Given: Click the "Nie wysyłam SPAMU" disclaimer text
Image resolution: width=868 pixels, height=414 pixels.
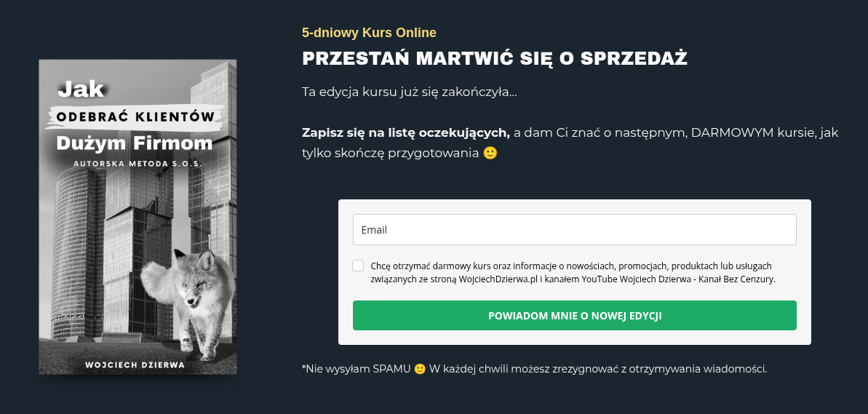Looking at the screenshot, I should click(x=355, y=369).
